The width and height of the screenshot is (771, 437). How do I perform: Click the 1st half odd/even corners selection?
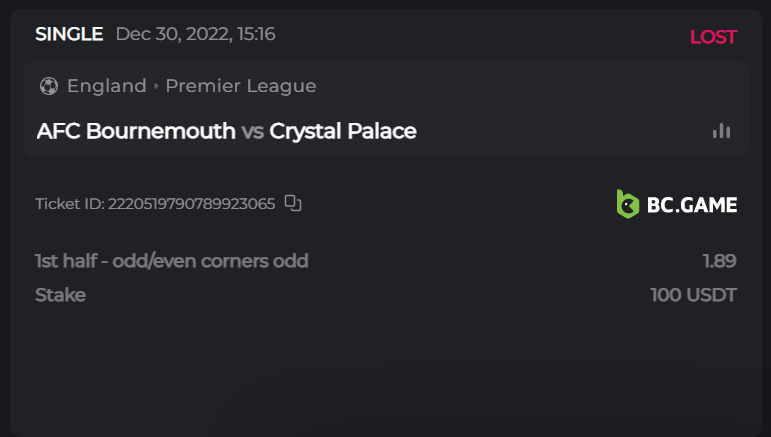172,261
